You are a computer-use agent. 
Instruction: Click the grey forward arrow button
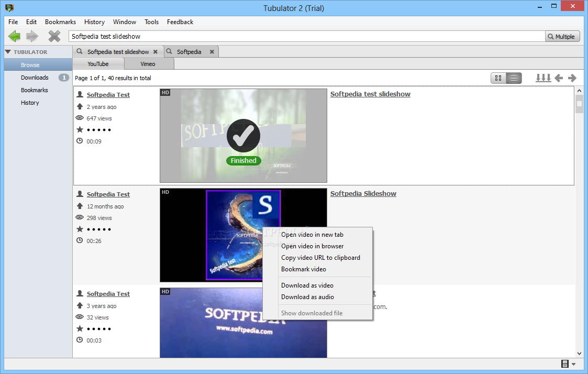[x=32, y=36]
